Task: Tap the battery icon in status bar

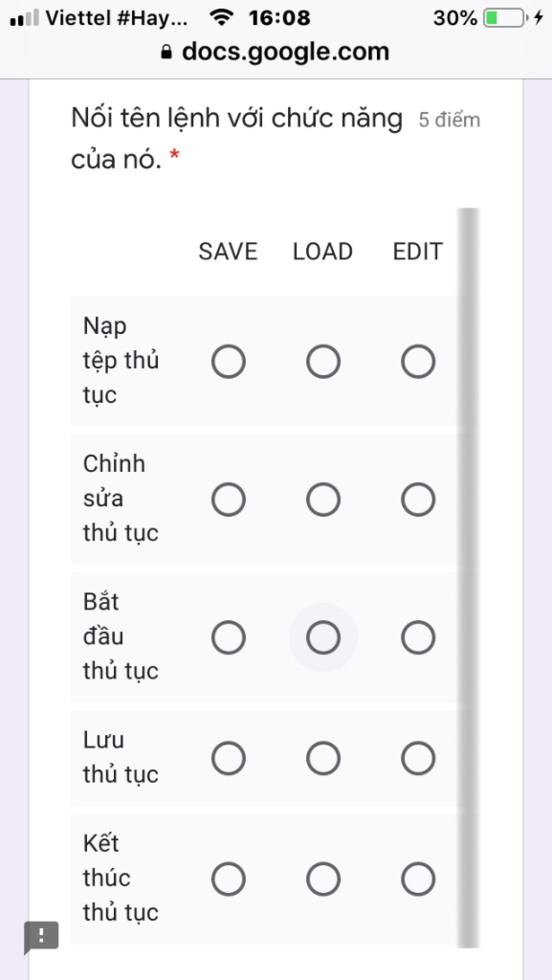Action: point(505,18)
